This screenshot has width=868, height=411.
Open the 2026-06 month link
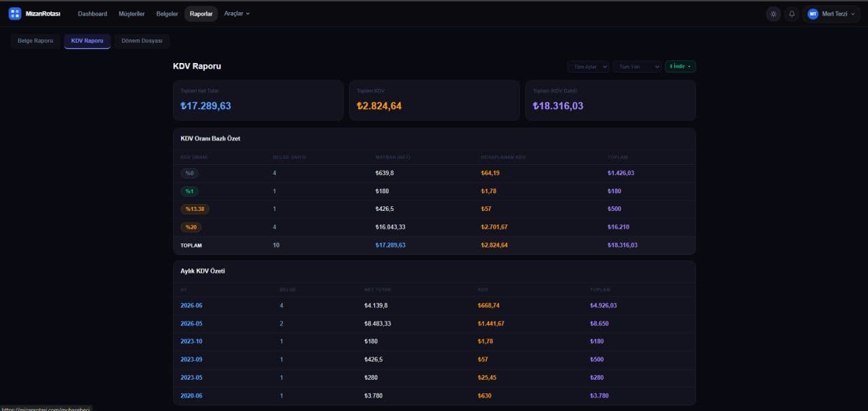[x=191, y=305]
